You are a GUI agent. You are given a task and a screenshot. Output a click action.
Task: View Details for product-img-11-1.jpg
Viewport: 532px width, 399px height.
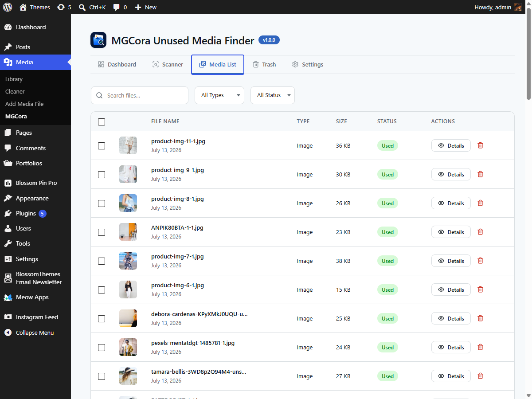pos(451,145)
